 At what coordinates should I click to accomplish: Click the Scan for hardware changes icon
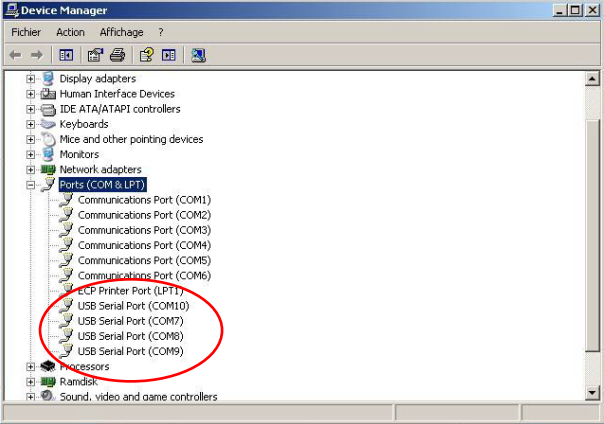(198, 55)
